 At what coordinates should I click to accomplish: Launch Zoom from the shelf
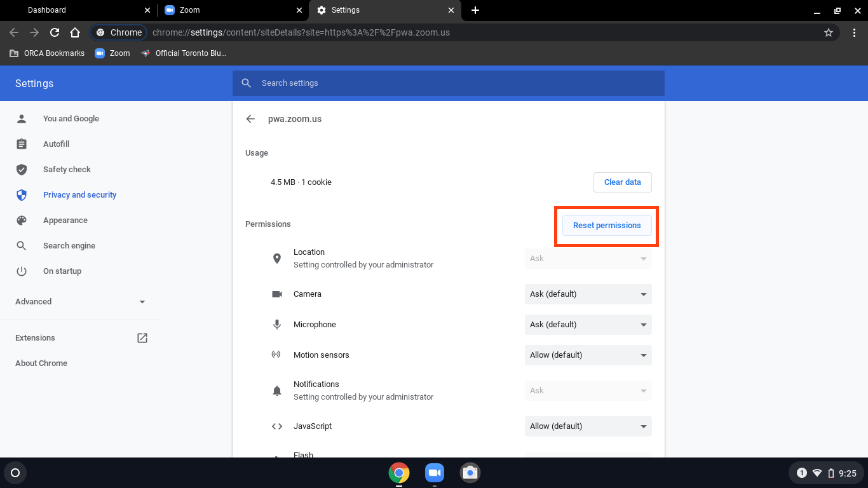(435, 473)
